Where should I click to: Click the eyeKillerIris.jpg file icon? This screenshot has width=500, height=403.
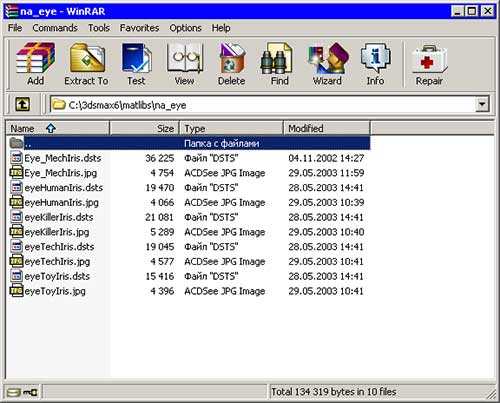16,231
